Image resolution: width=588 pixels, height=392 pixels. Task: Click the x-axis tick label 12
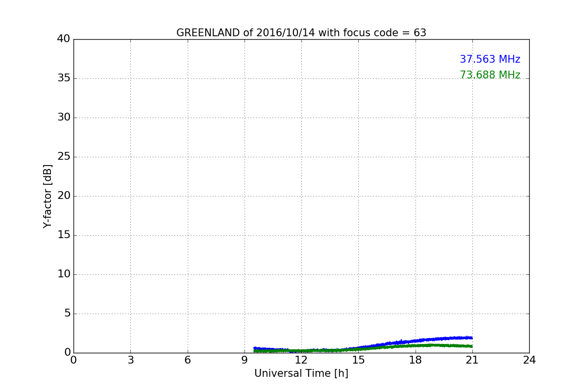301,360
